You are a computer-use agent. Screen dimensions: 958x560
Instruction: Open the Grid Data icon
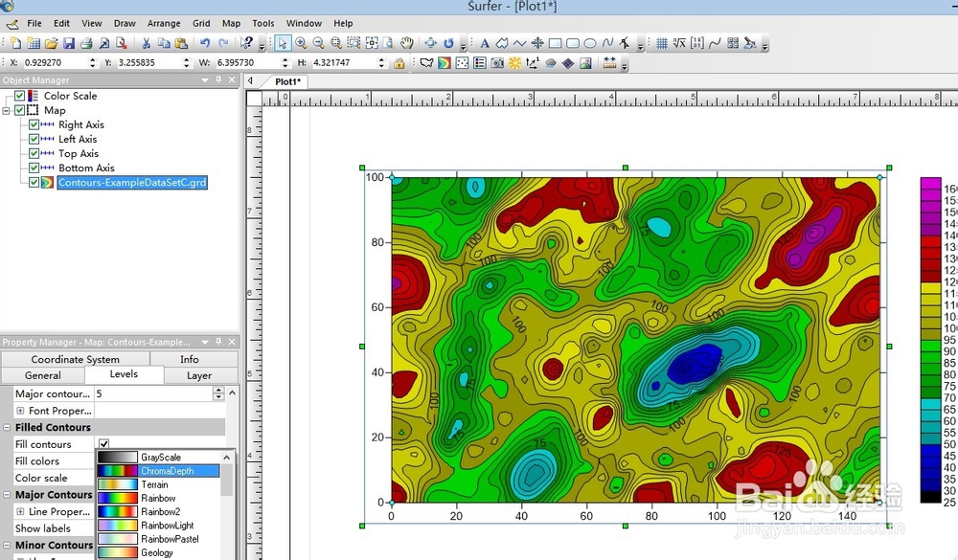(662, 43)
